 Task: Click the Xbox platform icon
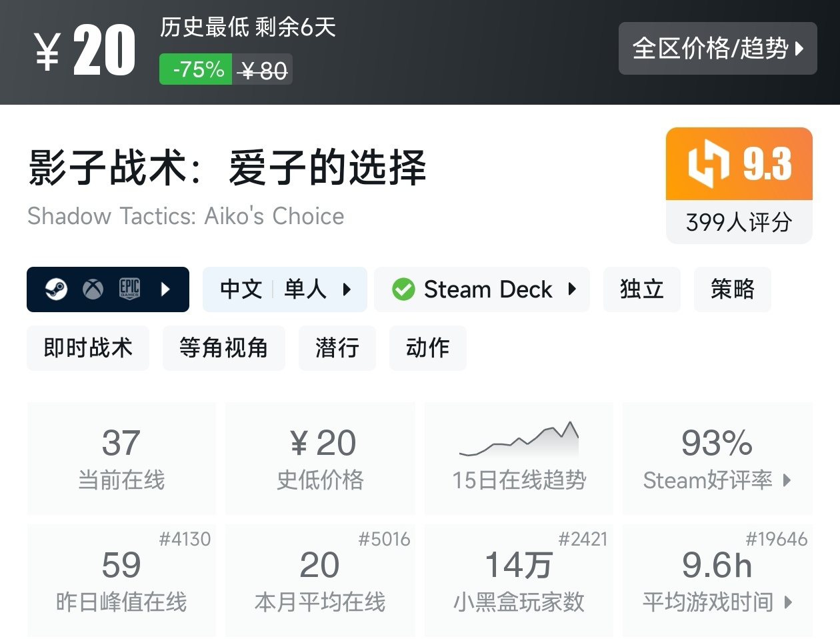pos(93,289)
